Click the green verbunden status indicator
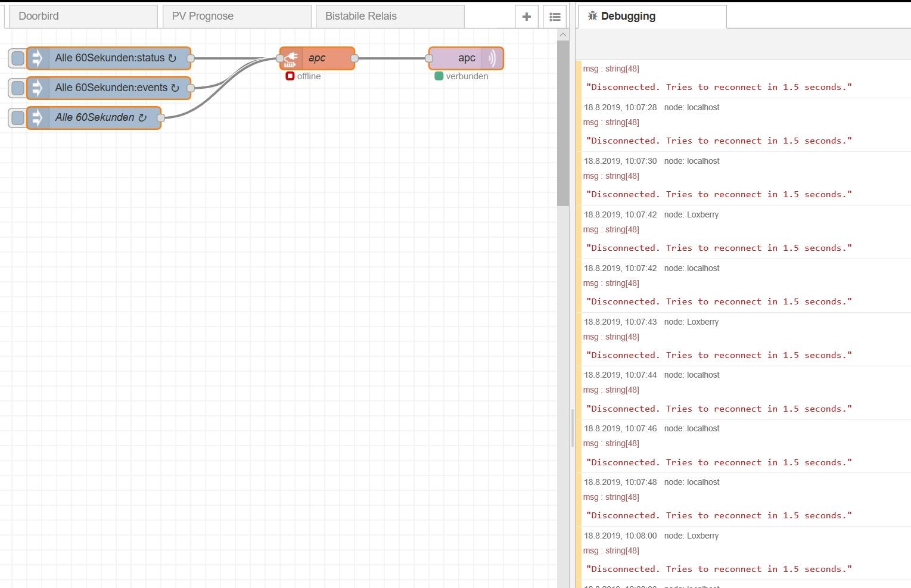This screenshot has width=911, height=588. tap(439, 76)
